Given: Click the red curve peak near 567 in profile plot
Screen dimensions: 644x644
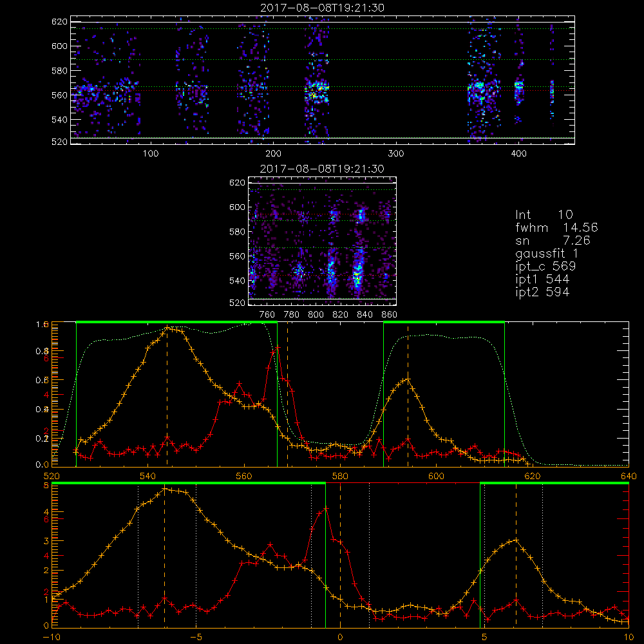Looking at the screenshot, I should pos(278,348).
